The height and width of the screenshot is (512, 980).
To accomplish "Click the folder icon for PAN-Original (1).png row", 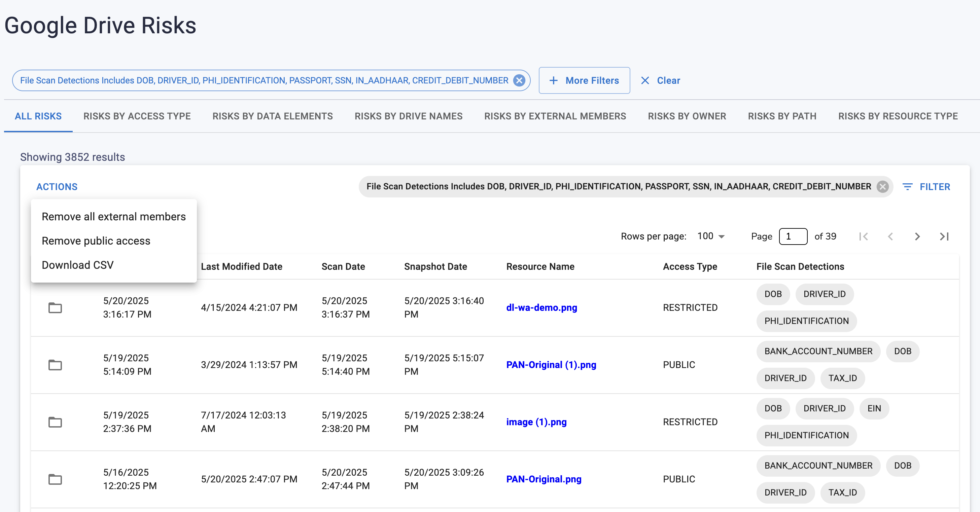I will (x=55, y=364).
